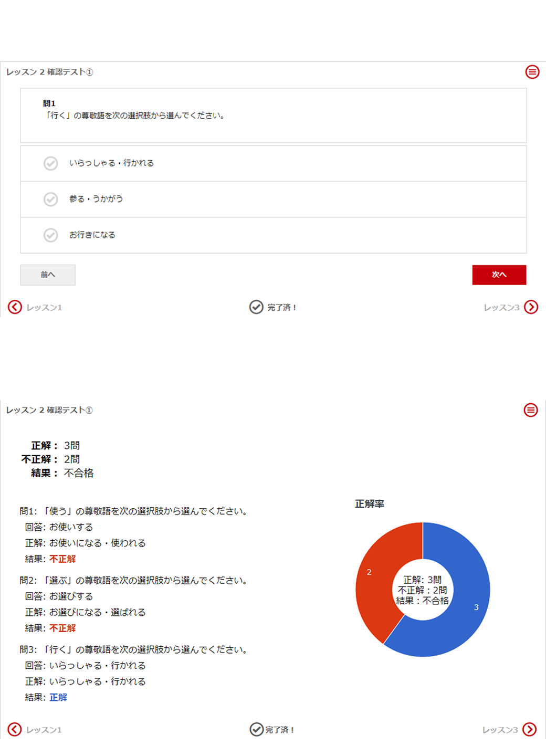This screenshot has width=546, height=756.
Task: Select the answer 参る・うかがう
Action: click(96, 199)
